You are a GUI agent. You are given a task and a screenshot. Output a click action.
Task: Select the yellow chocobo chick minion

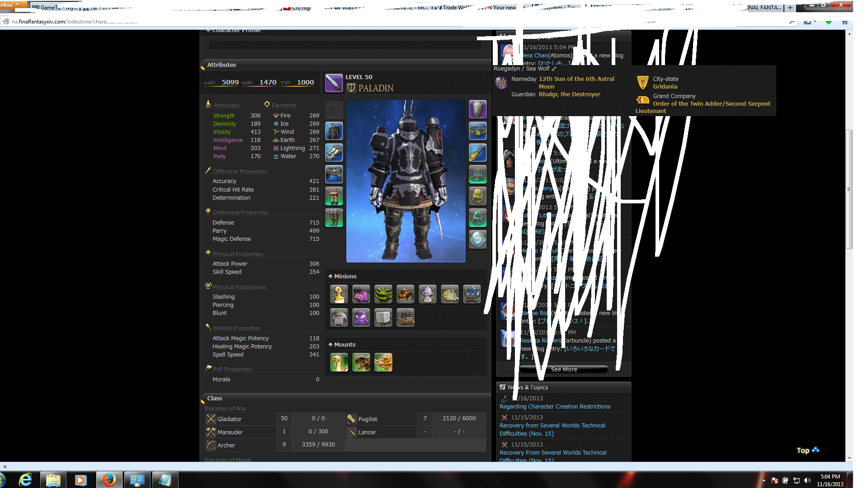(339, 295)
